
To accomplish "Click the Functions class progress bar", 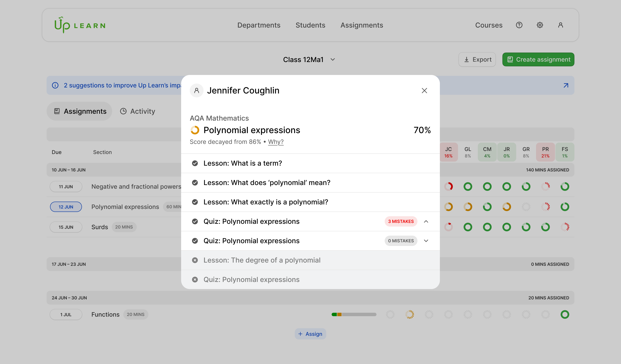I will tap(354, 314).
